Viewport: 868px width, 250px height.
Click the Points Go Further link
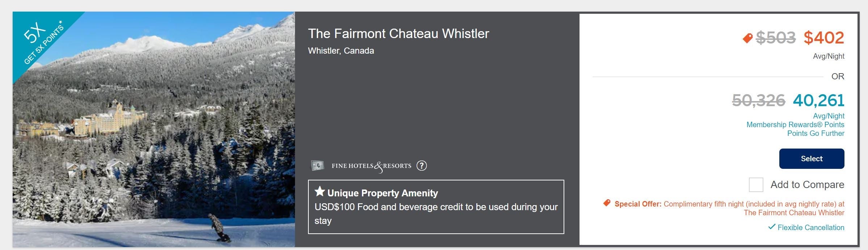816,133
